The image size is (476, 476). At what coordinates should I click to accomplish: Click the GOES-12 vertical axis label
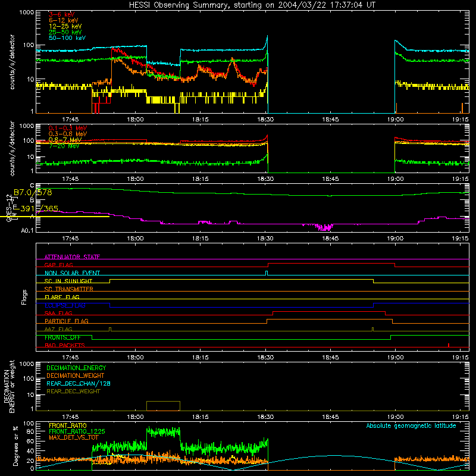[9, 208]
